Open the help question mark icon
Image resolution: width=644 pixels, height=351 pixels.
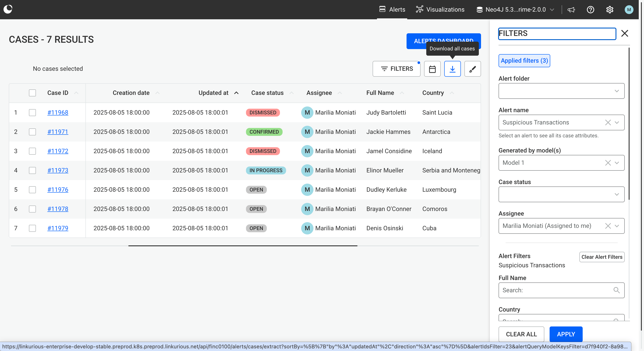590,9
